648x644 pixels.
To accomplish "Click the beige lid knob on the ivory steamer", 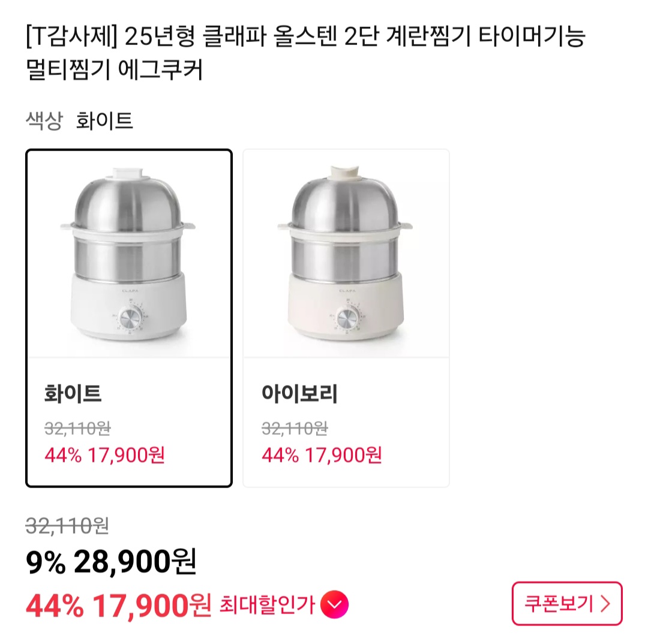I will pos(345,171).
